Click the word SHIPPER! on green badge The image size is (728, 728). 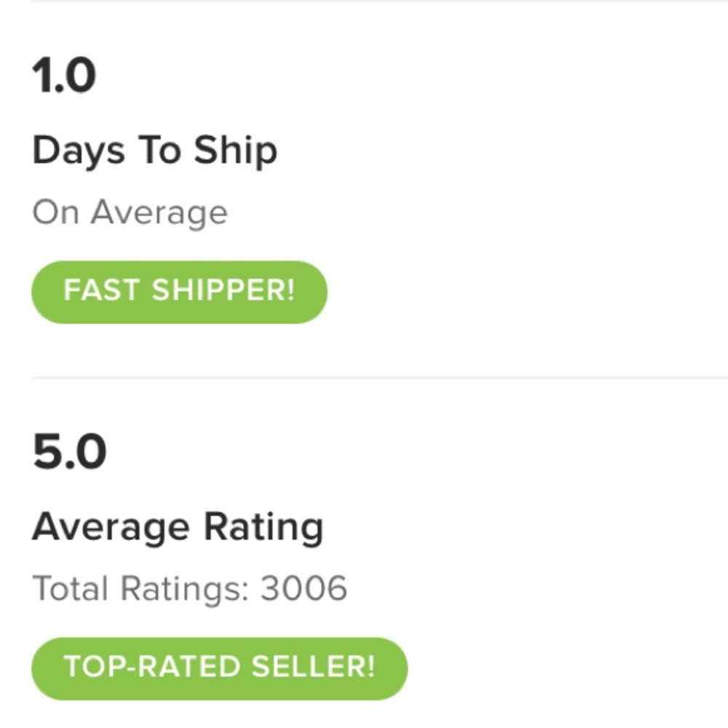pos(223,290)
